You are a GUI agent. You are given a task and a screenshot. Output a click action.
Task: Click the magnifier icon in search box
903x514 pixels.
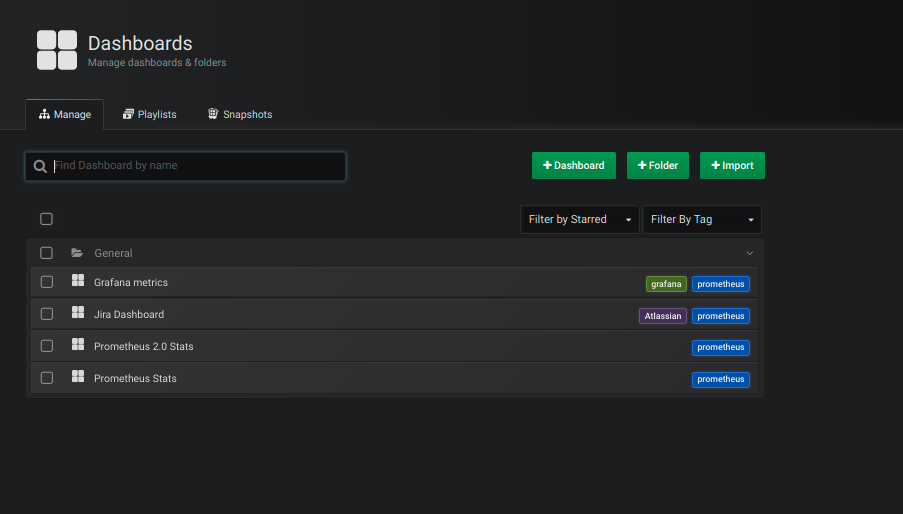point(40,166)
